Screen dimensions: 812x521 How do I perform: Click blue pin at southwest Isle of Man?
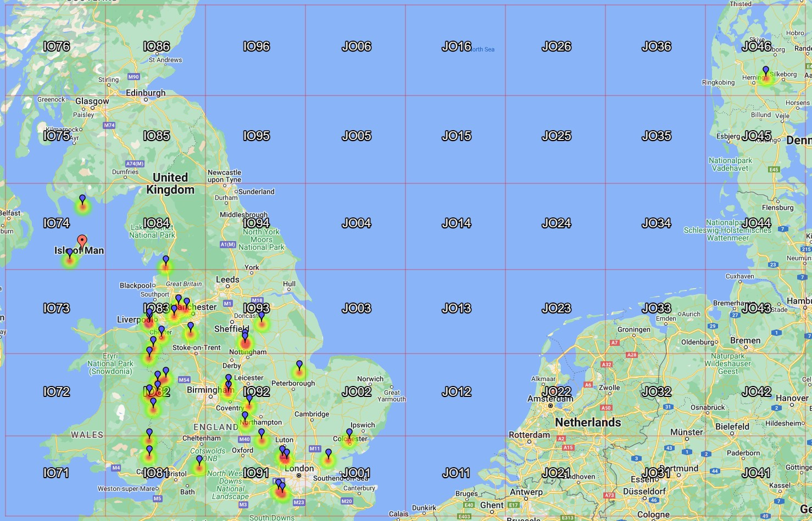(70, 254)
